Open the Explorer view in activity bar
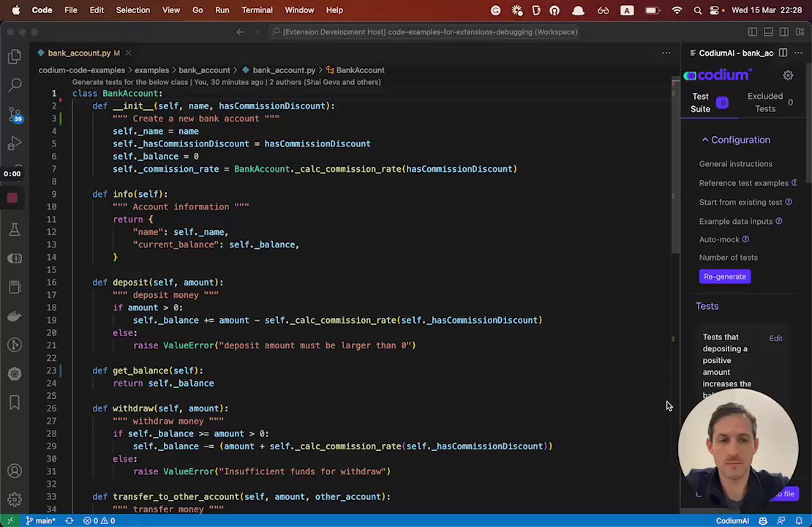This screenshot has width=812, height=527. click(15, 56)
